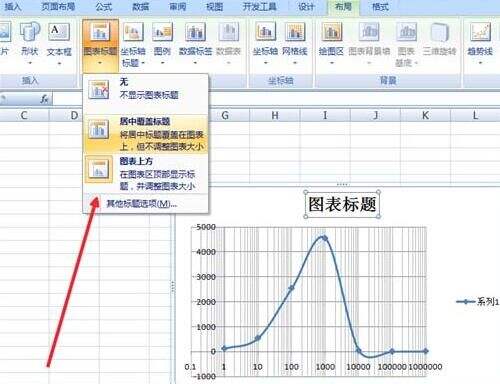500x384 pixels.
Task: Select column H header
Action: 275,115
